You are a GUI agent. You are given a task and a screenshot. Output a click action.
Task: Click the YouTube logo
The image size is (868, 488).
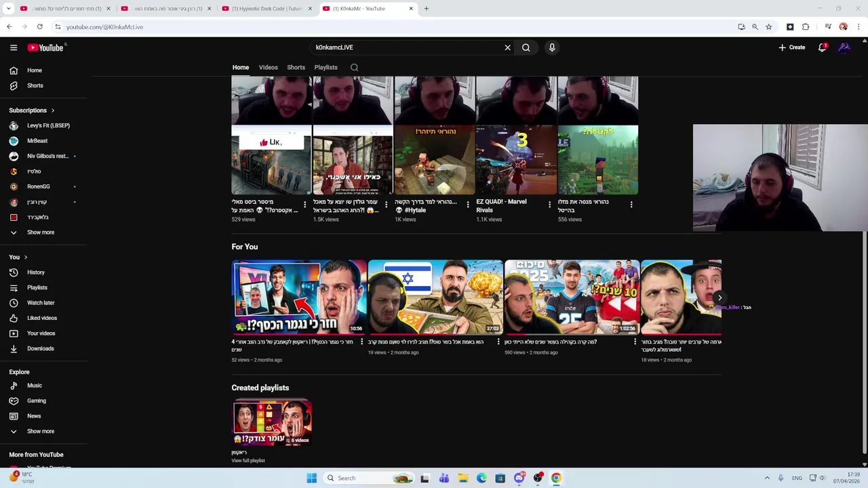[x=45, y=47]
